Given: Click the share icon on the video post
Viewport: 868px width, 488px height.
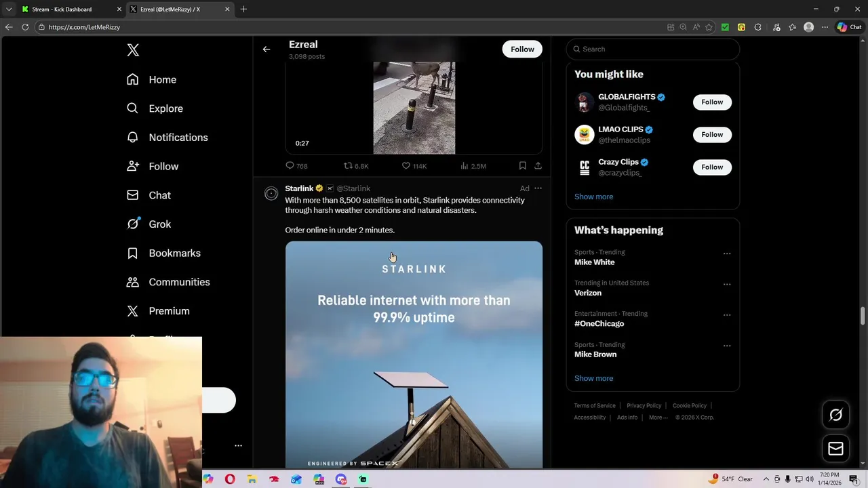Looking at the screenshot, I should pyautogui.click(x=538, y=166).
